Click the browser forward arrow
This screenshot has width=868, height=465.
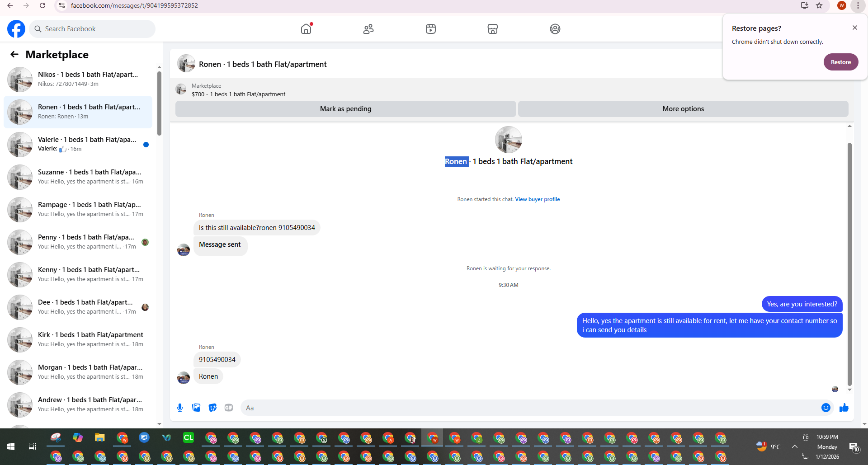point(26,5)
